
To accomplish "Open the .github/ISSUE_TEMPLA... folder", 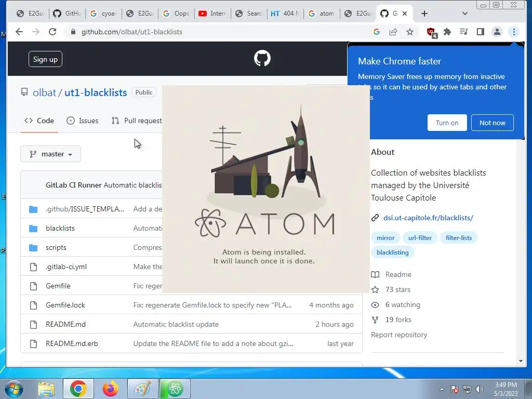I will pos(85,209).
